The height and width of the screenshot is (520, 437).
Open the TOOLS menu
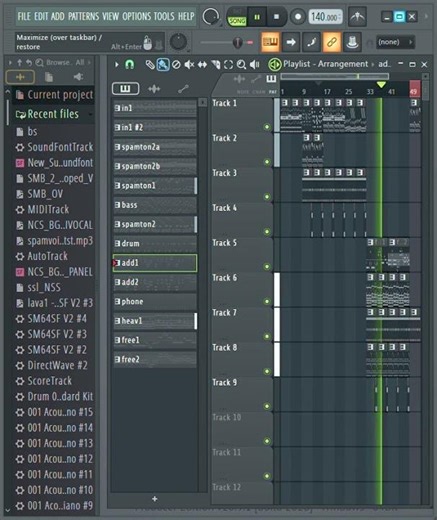point(164,16)
